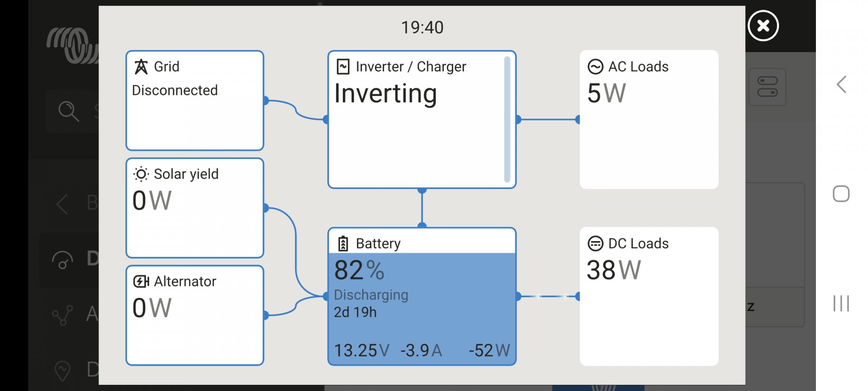Tap the Android back chevron
Image resolution: width=868 pixels, height=391 pixels.
coord(842,84)
